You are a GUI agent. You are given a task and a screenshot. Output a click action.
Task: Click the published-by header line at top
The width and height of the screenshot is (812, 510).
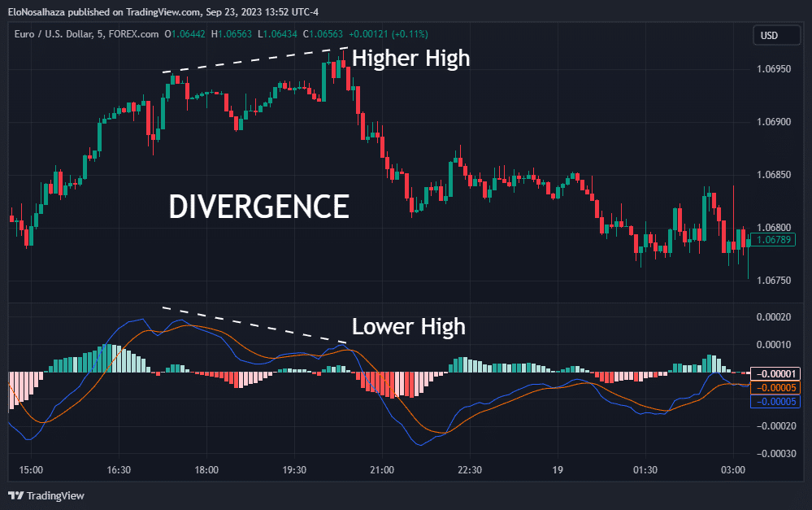click(x=163, y=12)
